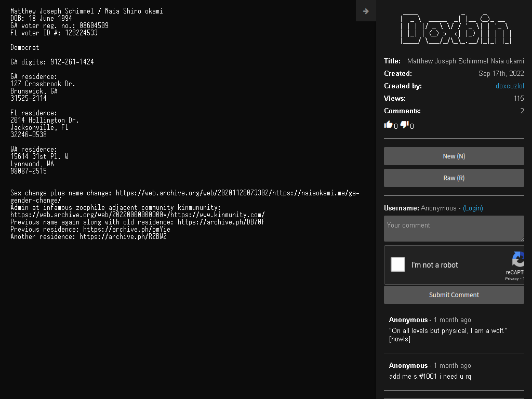Collapse the sidebar with the arrow icon
Image resolution: width=532 pixels, height=399 pixels.
click(366, 11)
